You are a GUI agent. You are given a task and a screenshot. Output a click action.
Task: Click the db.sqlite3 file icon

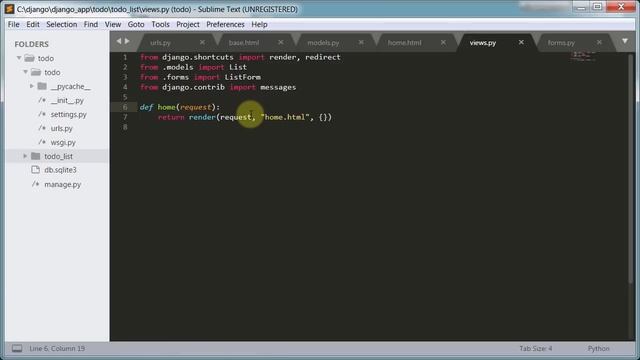tap(36, 170)
